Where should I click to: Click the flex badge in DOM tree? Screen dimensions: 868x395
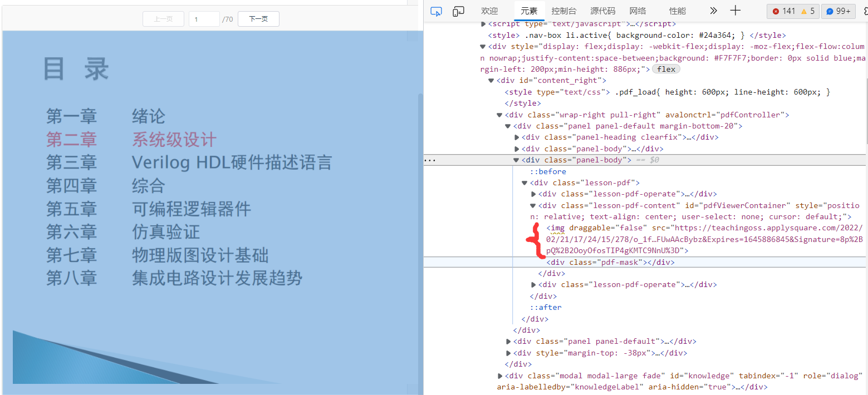point(666,69)
